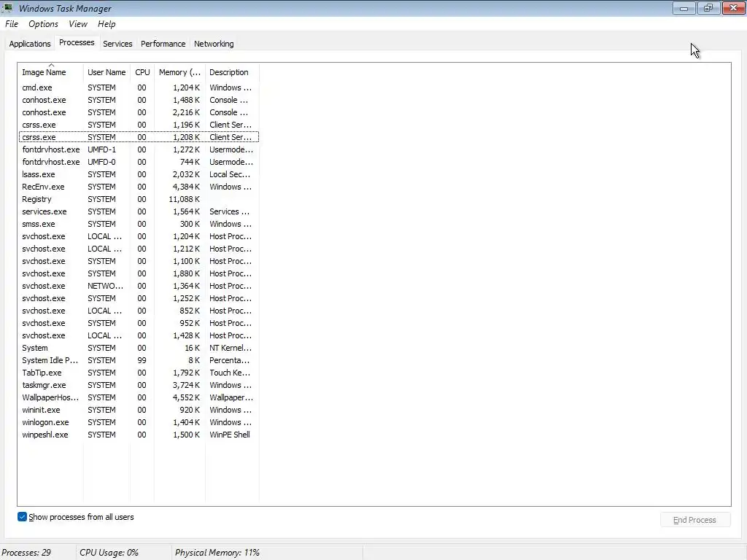Open the File menu
This screenshot has width=747, height=560.
pos(12,24)
